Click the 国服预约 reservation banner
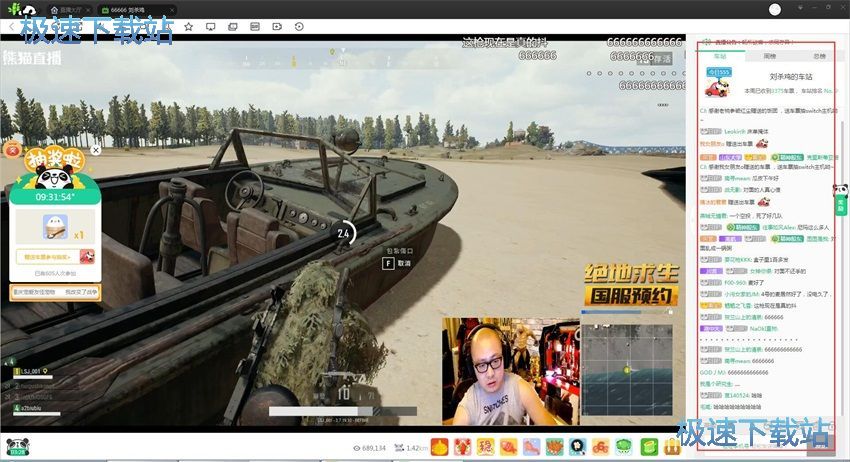This screenshot has height=462, width=850. tap(631, 296)
